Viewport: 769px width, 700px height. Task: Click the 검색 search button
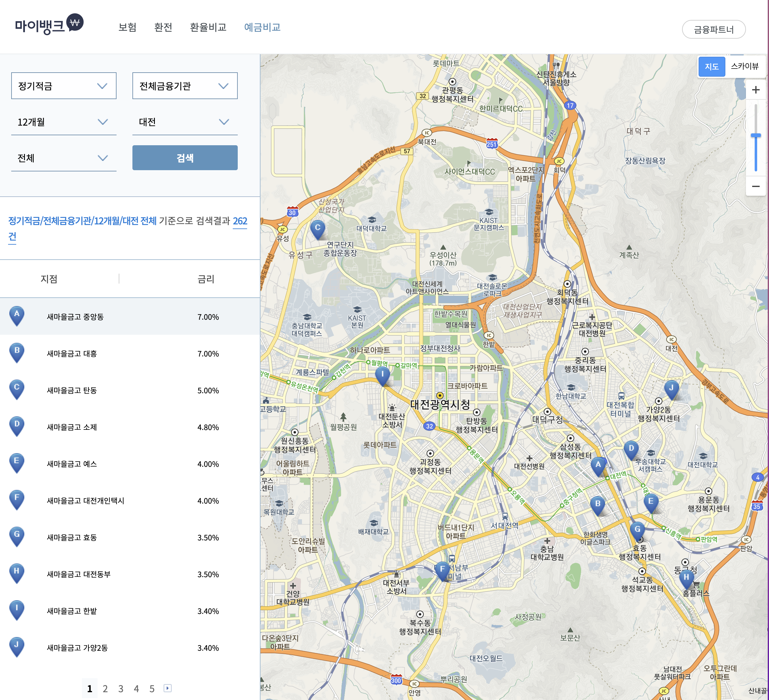point(185,158)
